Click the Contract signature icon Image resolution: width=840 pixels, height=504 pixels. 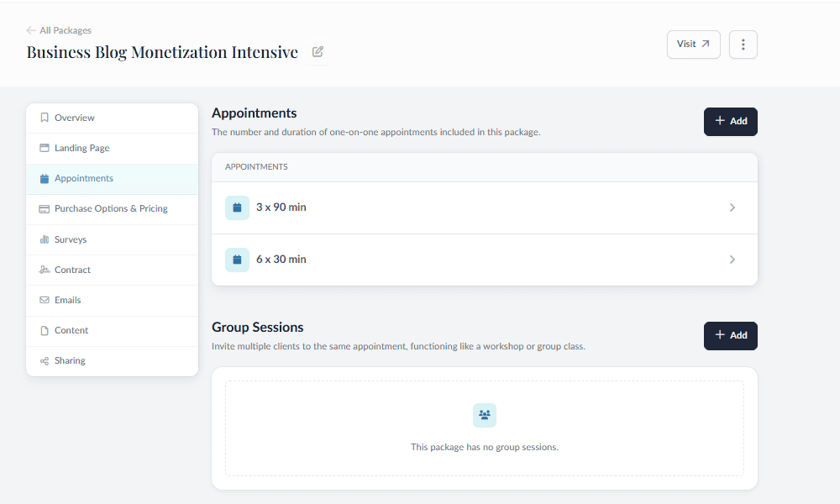tap(44, 270)
